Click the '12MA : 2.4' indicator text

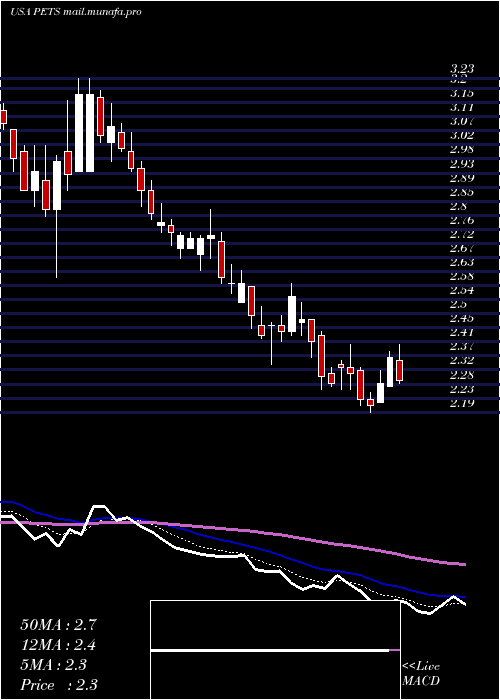coord(58,645)
